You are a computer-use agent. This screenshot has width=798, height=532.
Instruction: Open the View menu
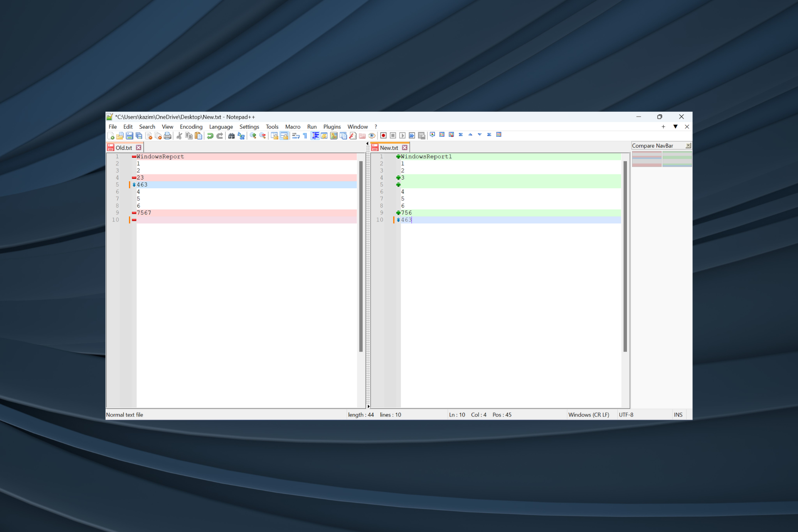coord(167,127)
